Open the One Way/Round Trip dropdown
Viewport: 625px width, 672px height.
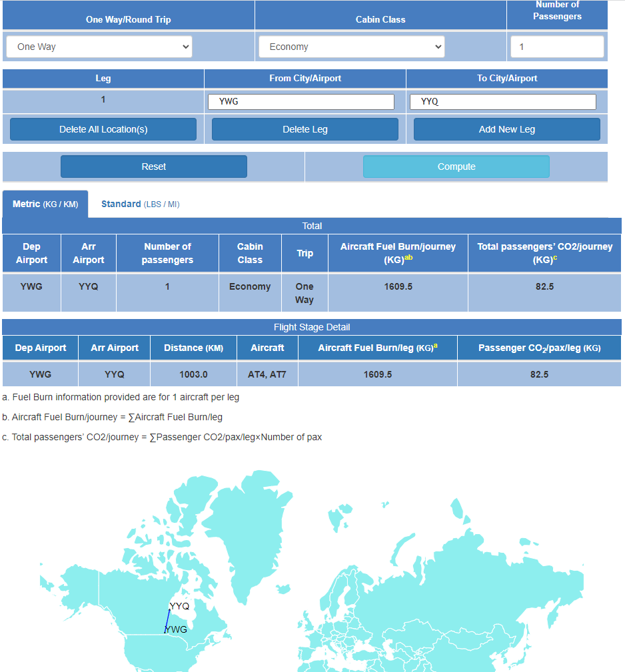tap(99, 47)
